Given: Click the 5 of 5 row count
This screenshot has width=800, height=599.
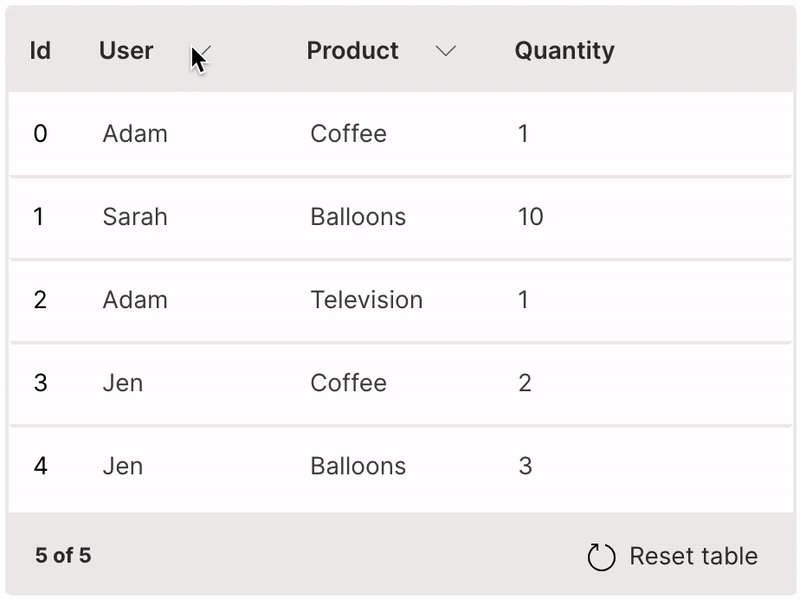Looking at the screenshot, I should (63, 555).
